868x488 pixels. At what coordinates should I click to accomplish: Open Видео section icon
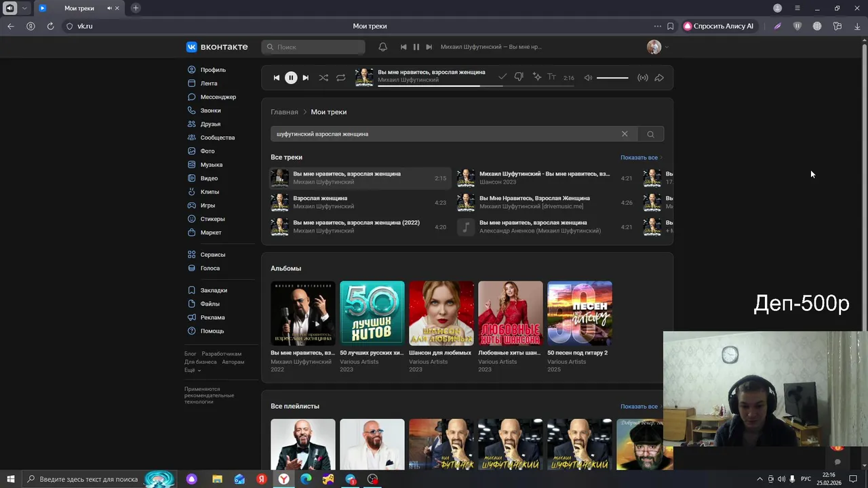click(x=192, y=178)
